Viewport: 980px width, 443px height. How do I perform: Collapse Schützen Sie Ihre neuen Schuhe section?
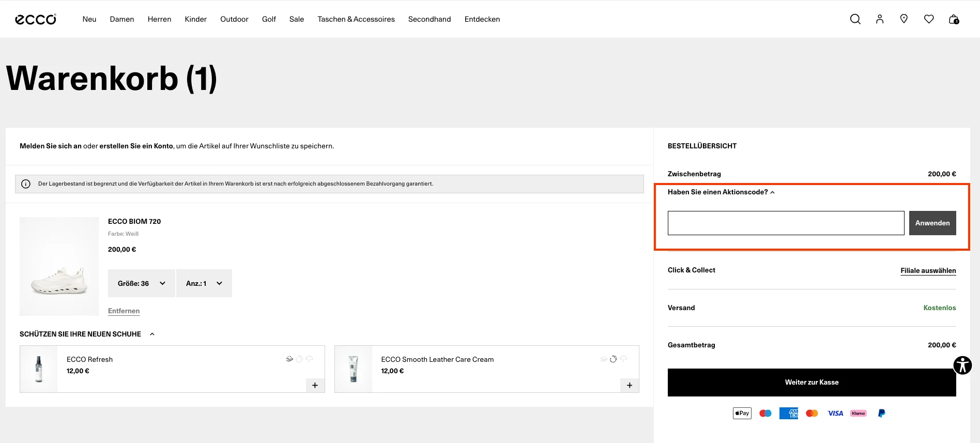tap(87, 334)
